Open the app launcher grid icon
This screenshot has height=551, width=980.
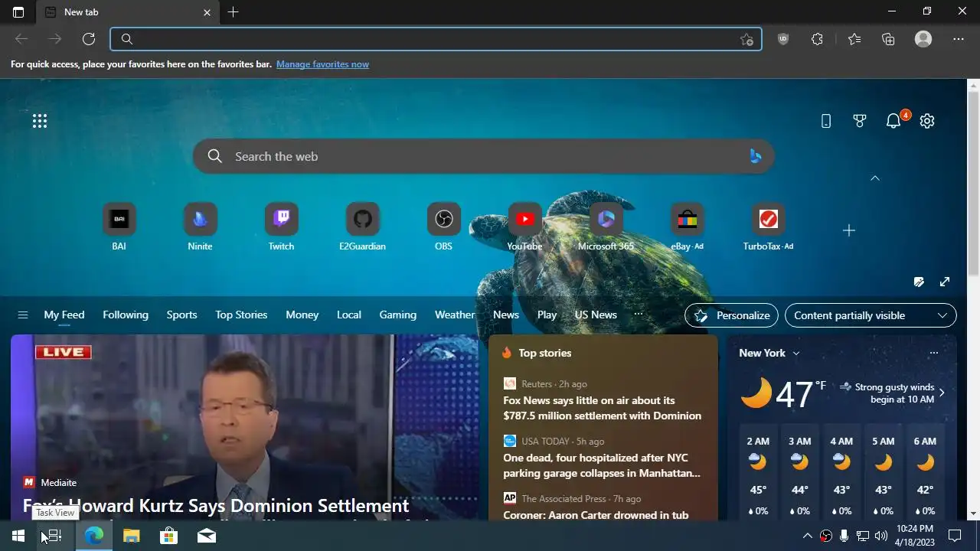click(40, 121)
